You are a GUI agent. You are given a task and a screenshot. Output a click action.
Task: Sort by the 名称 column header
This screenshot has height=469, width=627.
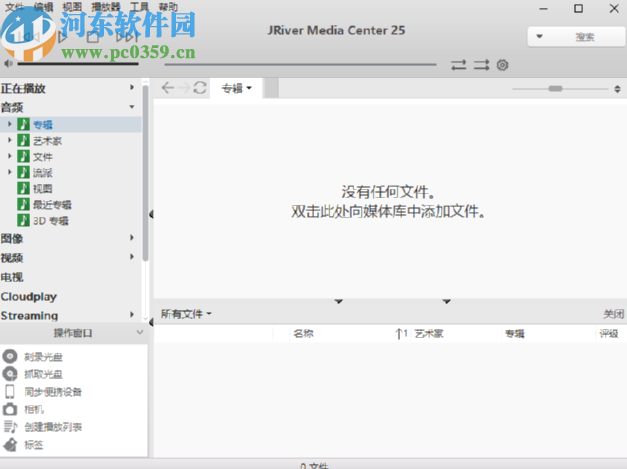point(304,333)
